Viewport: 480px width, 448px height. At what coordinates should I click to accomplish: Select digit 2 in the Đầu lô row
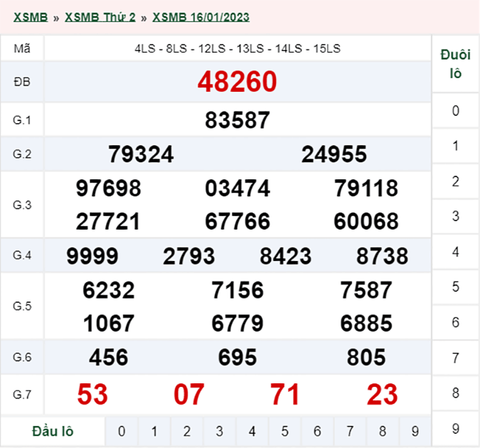(x=186, y=431)
